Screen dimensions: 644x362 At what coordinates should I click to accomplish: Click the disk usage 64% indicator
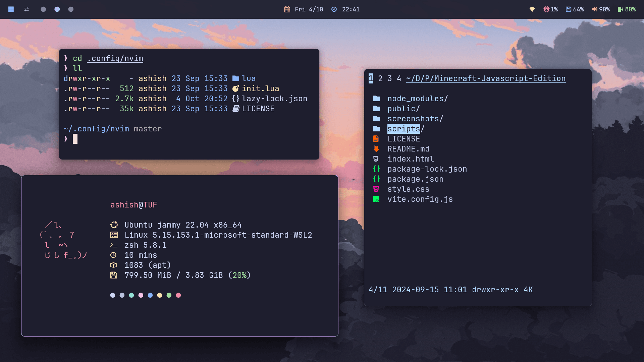coord(575,9)
